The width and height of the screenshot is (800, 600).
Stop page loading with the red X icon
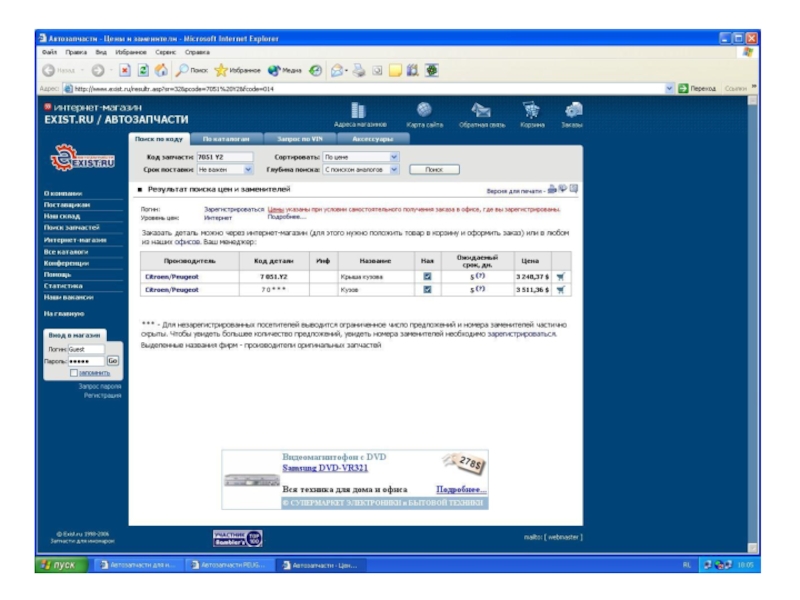(x=125, y=70)
